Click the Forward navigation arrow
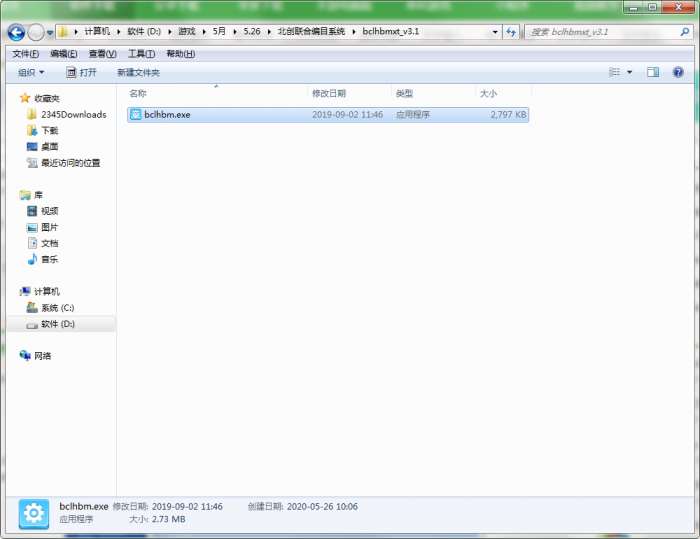This screenshot has height=539, width=700. pos(36,32)
